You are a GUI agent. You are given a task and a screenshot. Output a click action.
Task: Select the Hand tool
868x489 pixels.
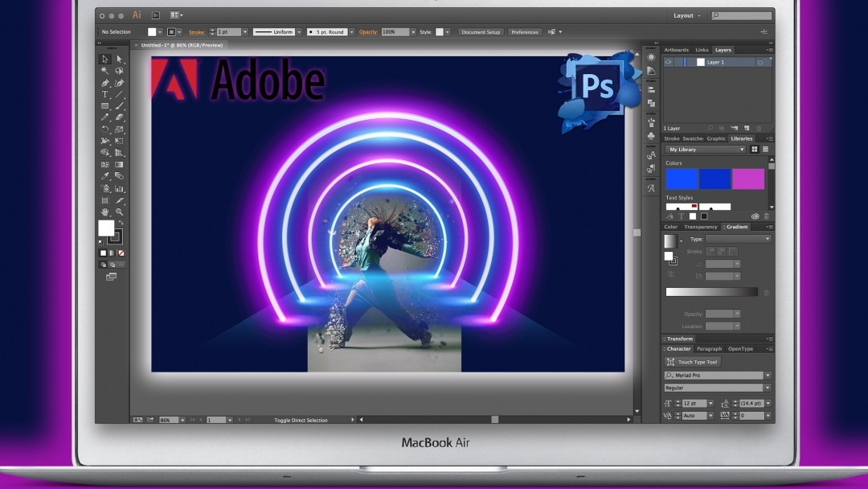click(104, 212)
